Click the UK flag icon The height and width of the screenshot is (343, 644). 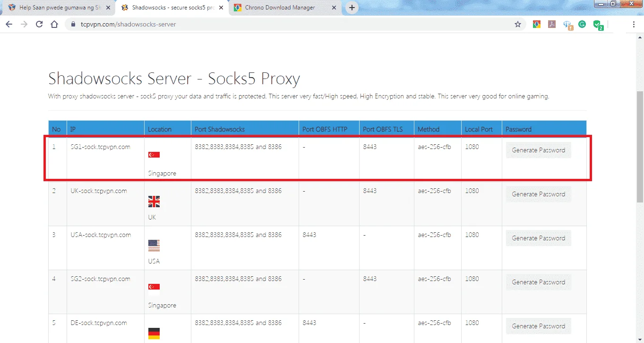154,202
